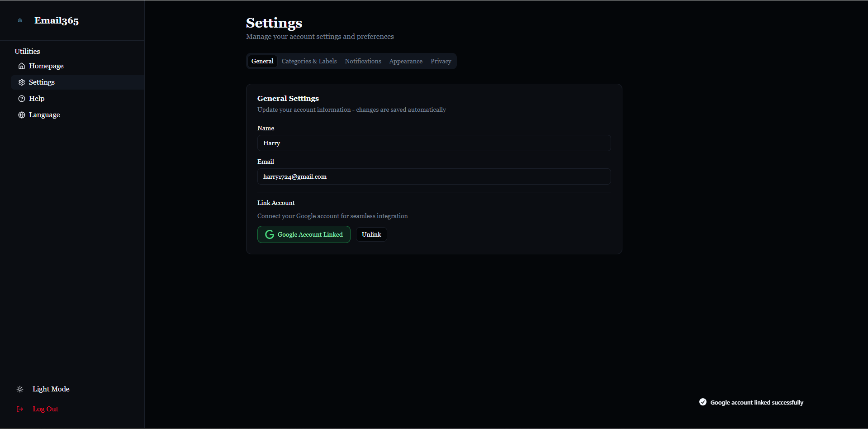Switch to the Notifications tab
Viewport: 868px width, 429px height.
click(363, 61)
